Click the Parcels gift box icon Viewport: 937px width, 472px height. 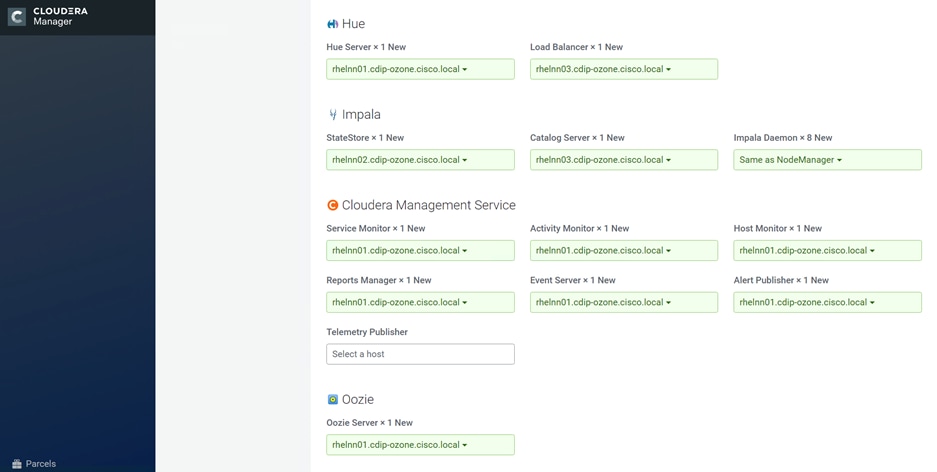tap(17, 464)
